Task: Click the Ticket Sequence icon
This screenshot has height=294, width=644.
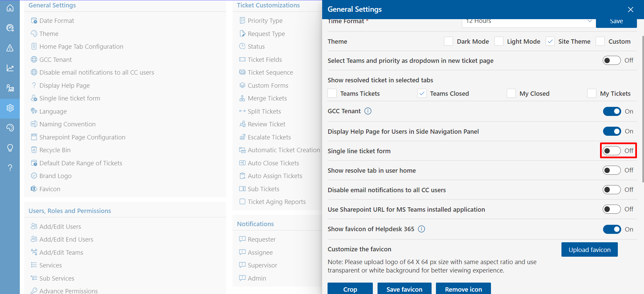Action: [242, 72]
